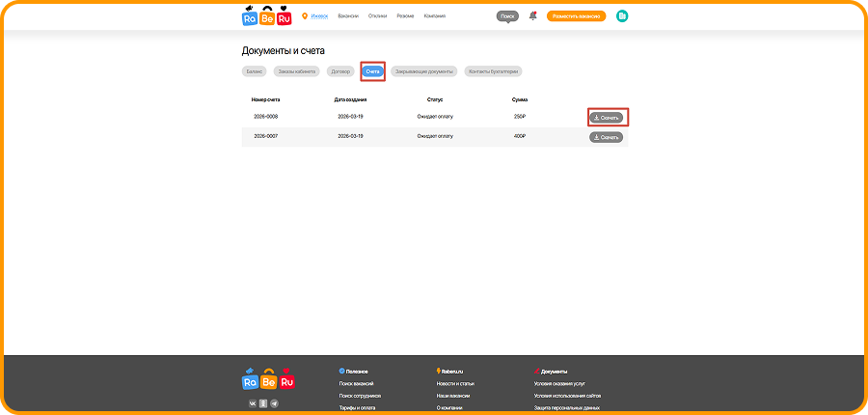The image size is (868, 415).
Task: Download invoice 2026-0007 with Скачать
Action: (607, 137)
